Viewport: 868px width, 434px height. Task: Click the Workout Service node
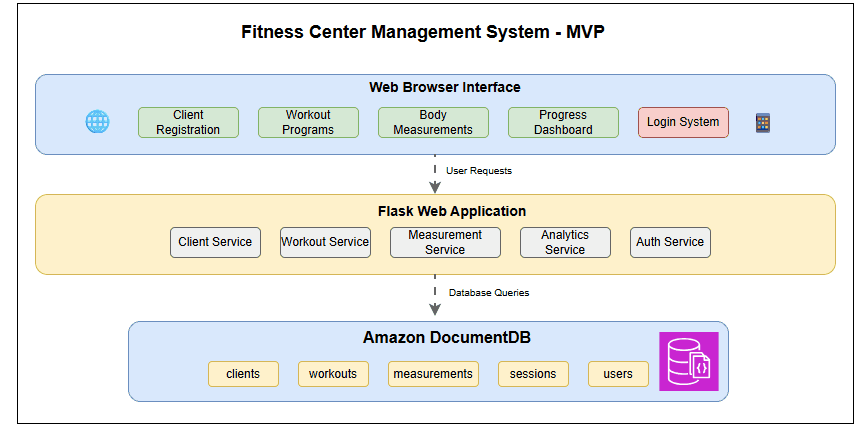point(325,242)
